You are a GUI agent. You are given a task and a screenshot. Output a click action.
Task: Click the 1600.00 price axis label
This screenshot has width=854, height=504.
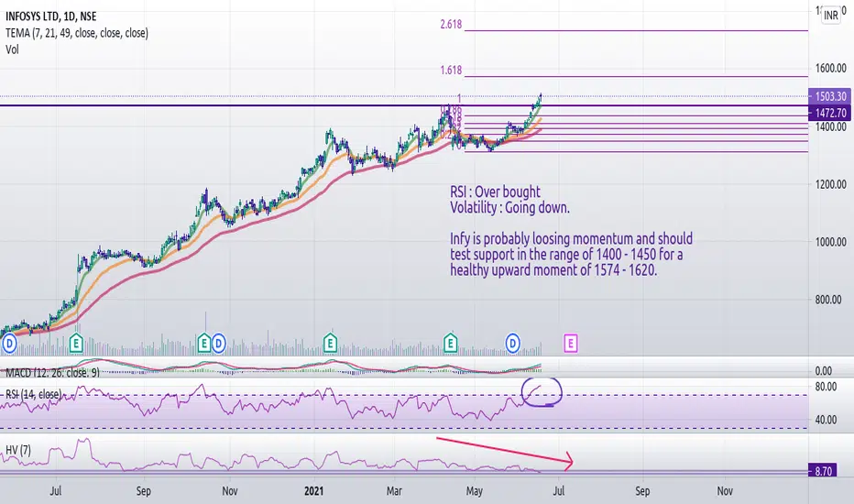(x=830, y=68)
